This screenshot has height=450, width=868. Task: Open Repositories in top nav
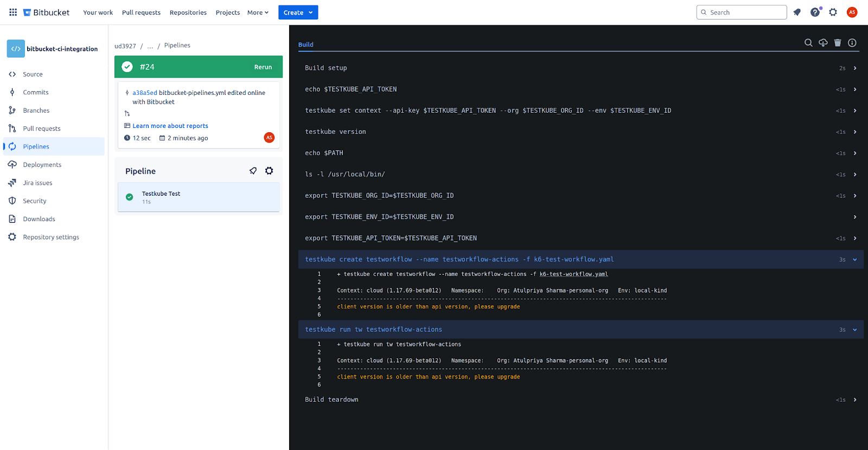188,12
